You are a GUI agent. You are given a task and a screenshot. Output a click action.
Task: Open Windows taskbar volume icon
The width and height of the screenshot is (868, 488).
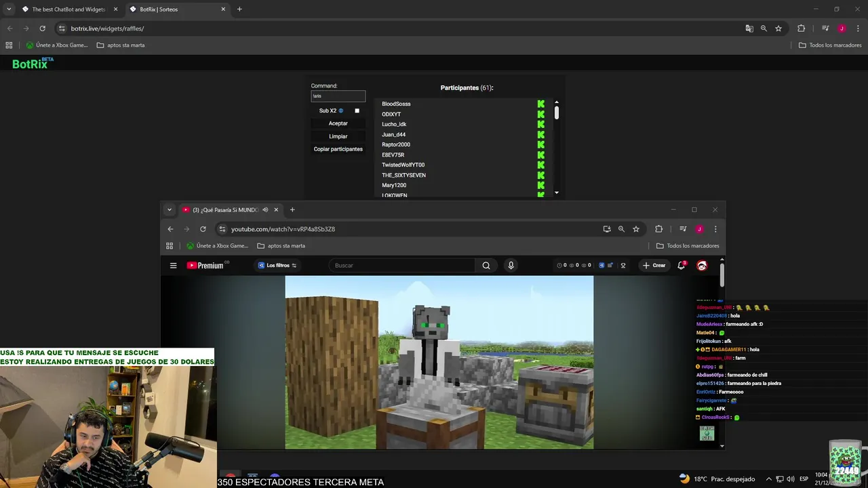coord(791,479)
